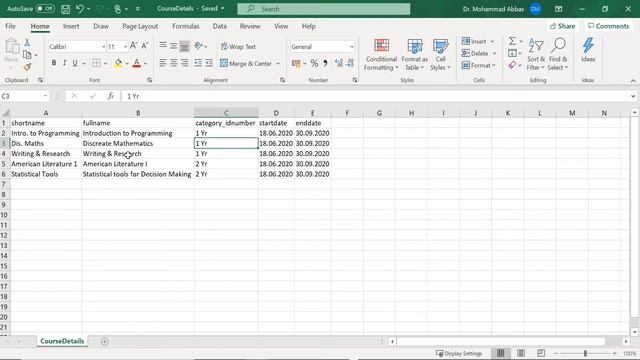Switch to Page Layout view icon

click(521, 353)
